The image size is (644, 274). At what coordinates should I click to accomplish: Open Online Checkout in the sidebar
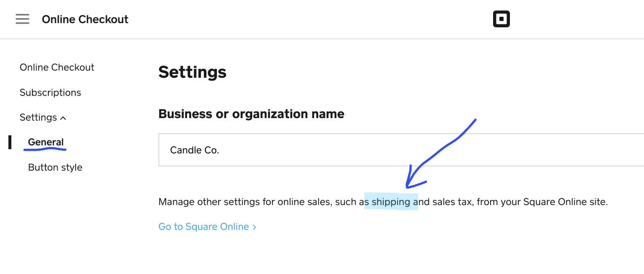coord(57,67)
